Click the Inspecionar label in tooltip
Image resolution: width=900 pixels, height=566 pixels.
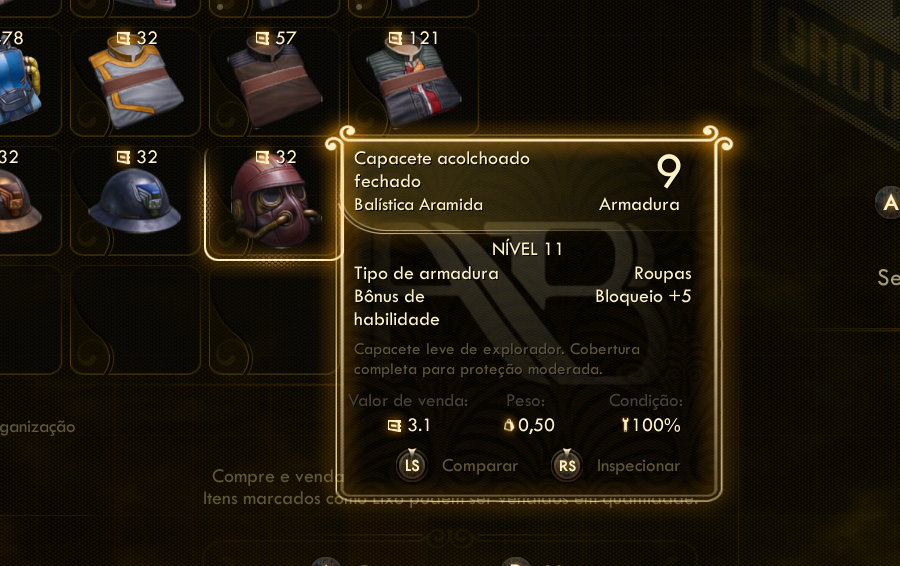click(638, 466)
